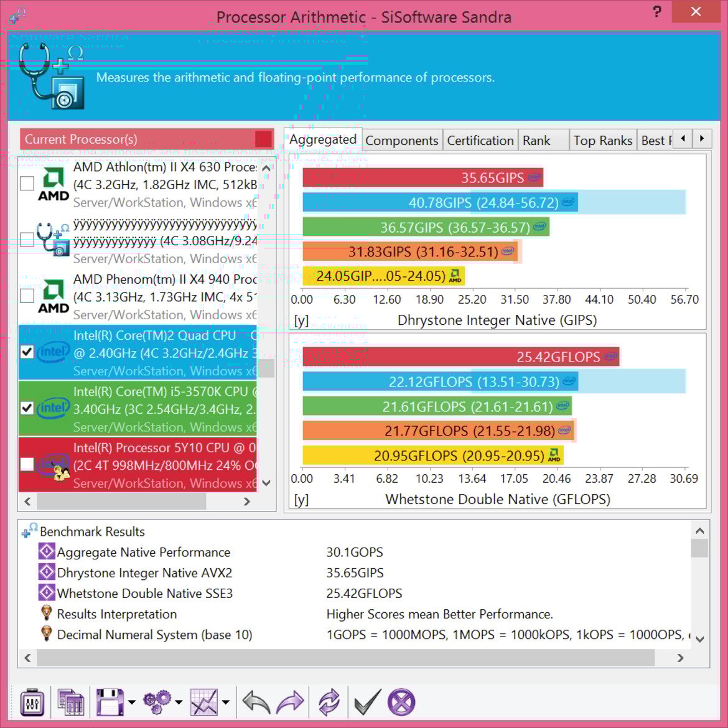This screenshot has height=728, width=728.
Task: Go forward with the right arrow icon
Action: coord(290,702)
